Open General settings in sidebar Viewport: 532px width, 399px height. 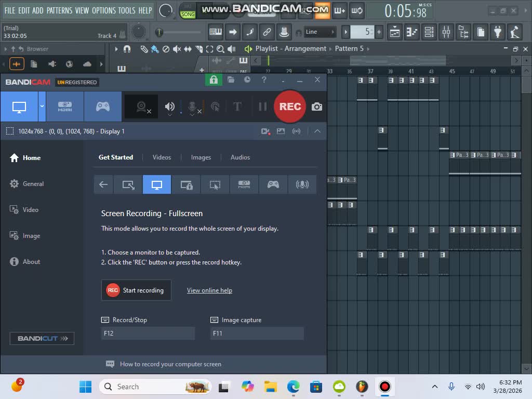coord(27,184)
